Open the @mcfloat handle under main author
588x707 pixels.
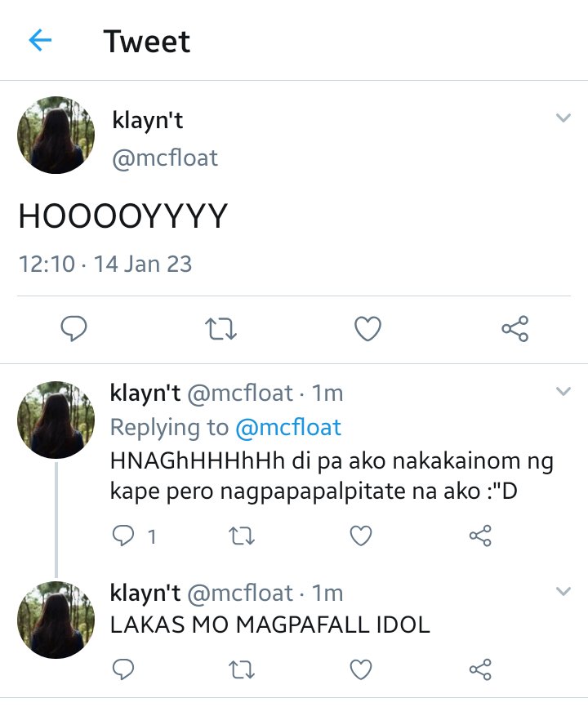pos(165,158)
